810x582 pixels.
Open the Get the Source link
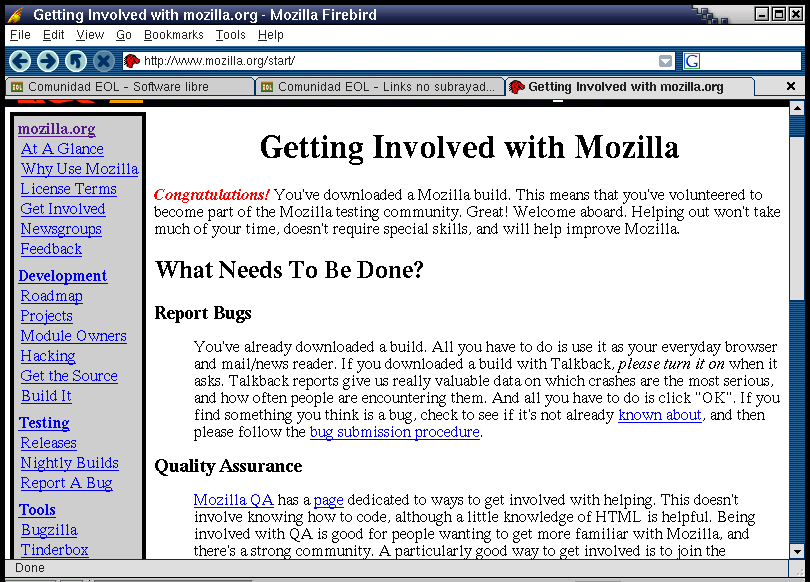(69, 376)
